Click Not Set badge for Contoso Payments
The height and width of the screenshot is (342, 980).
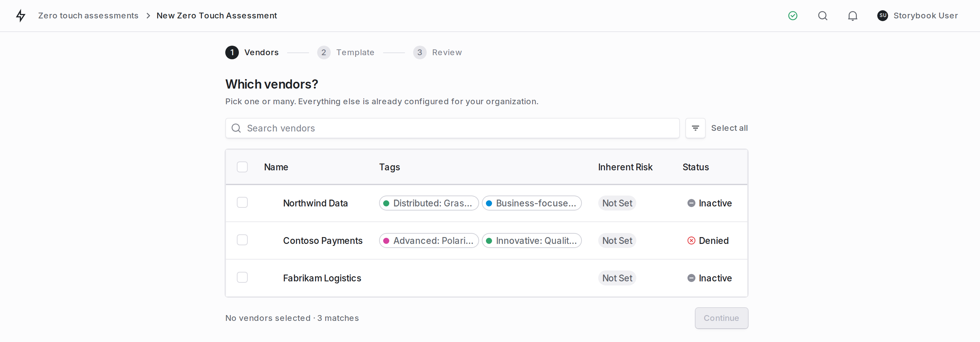tap(617, 241)
